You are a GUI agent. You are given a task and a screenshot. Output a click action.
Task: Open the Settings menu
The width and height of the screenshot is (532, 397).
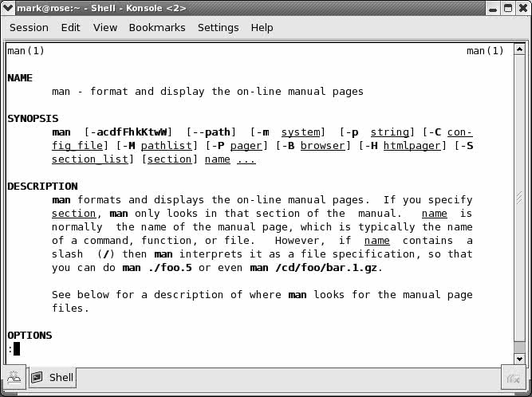point(219,28)
